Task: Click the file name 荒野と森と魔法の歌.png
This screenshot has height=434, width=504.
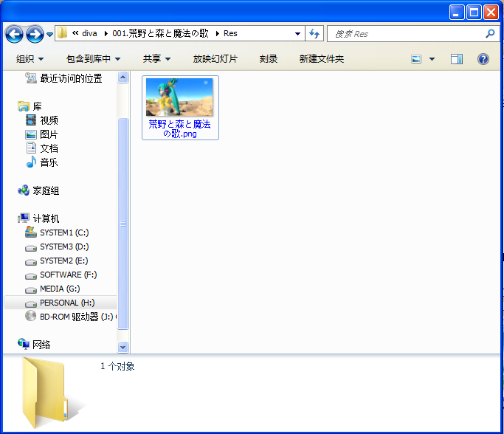Action: [179, 129]
